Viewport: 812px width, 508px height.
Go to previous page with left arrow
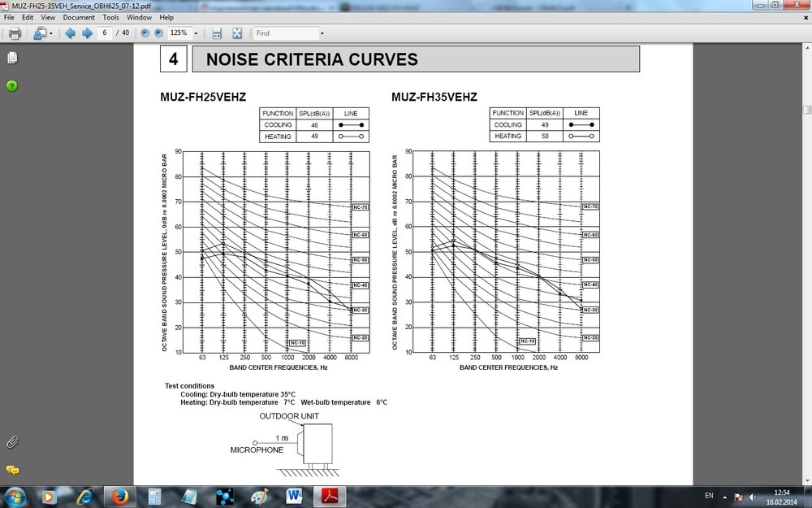(70, 33)
